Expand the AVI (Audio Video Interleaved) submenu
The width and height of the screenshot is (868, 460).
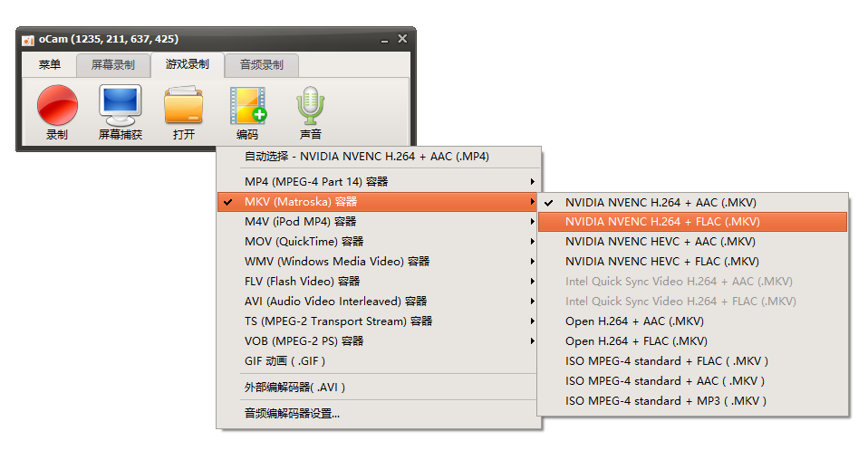[379, 302]
